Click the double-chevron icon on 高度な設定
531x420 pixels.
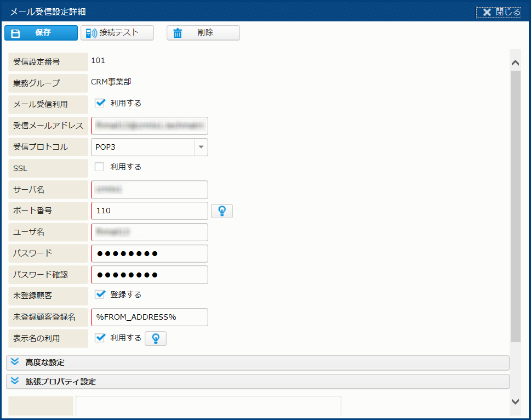tap(15, 362)
